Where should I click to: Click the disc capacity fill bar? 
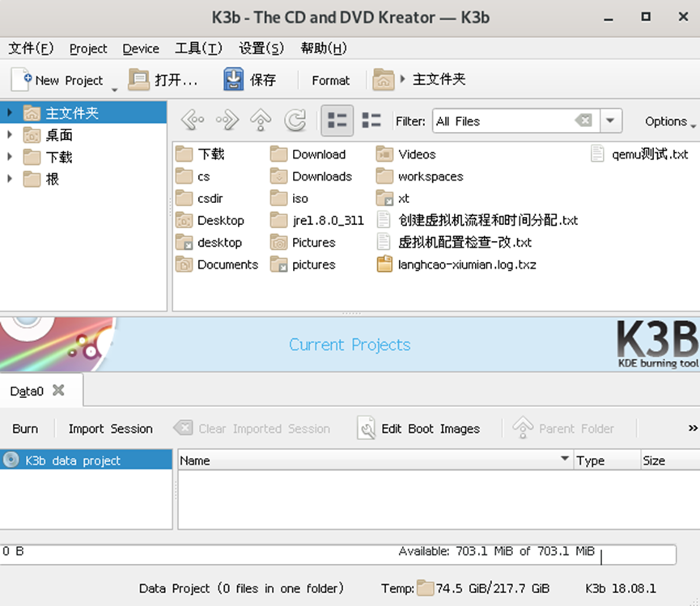pos(338,554)
